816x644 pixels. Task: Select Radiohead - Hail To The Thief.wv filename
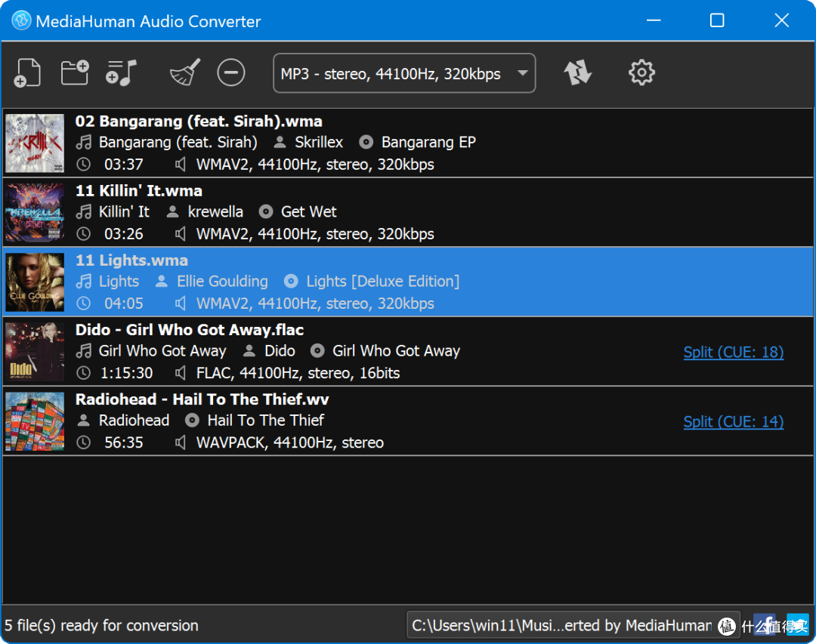tap(202, 399)
